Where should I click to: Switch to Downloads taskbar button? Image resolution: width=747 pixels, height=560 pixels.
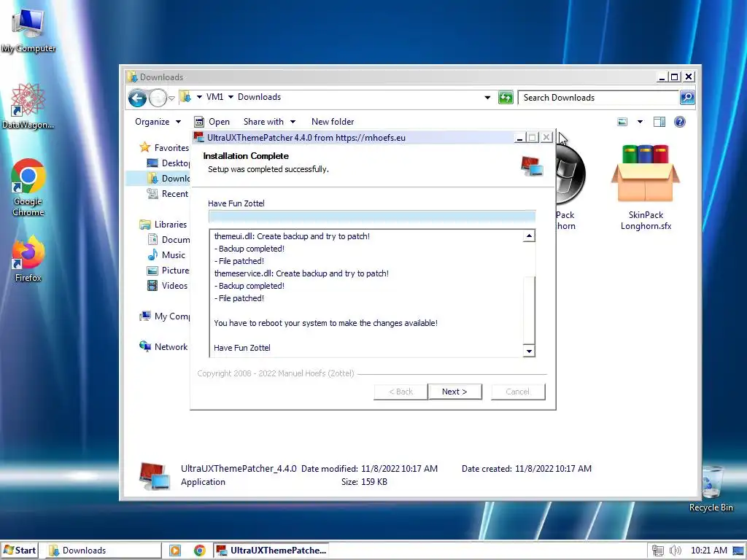pyautogui.click(x=104, y=551)
